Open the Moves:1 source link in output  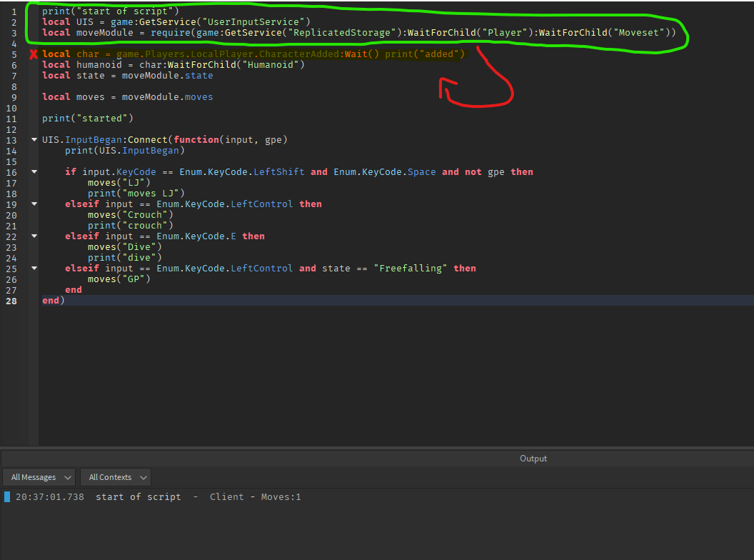(281, 497)
